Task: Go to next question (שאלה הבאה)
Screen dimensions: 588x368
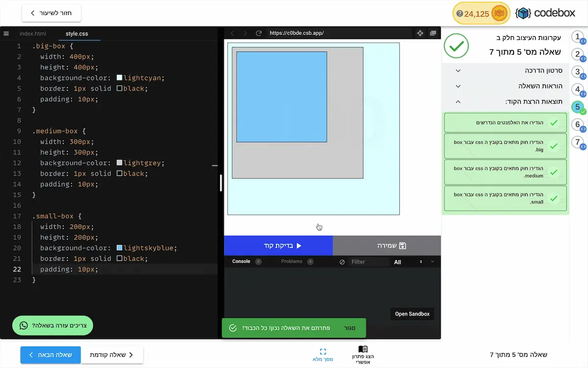Action: point(50,355)
